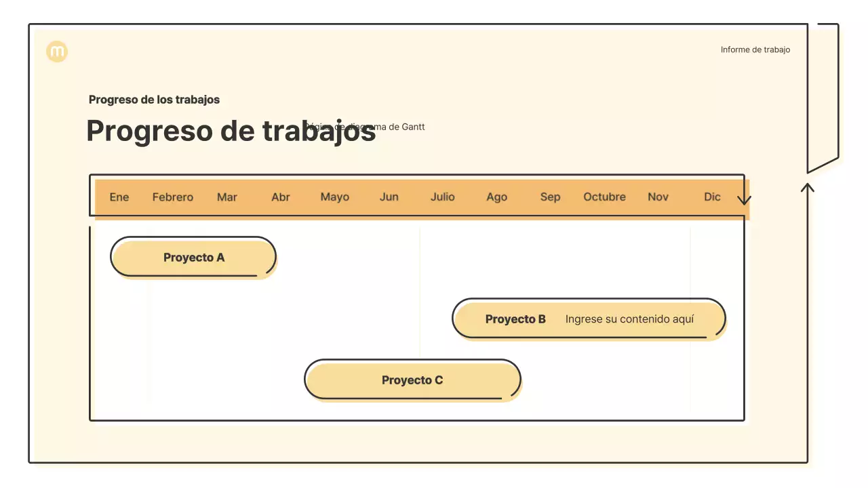The height and width of the screenshot is (488, 868).
Task: Select the Mayo month label
Action: (334, 197)
